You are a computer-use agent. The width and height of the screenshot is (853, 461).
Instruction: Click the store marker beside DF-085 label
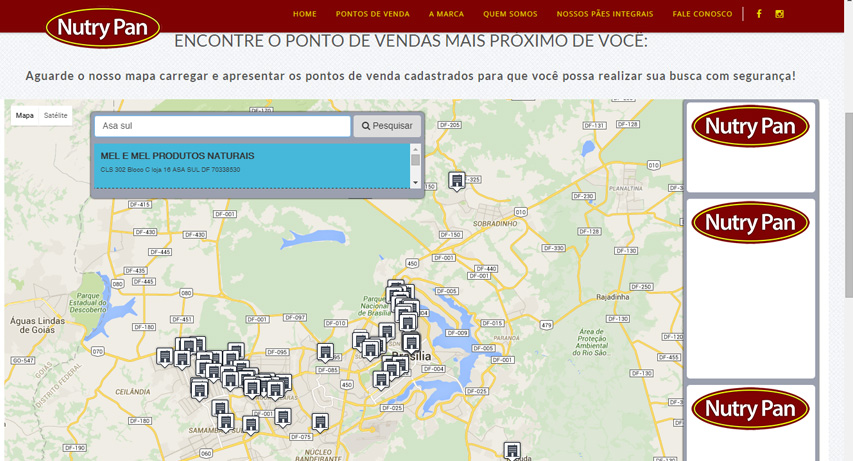[325, 352]
